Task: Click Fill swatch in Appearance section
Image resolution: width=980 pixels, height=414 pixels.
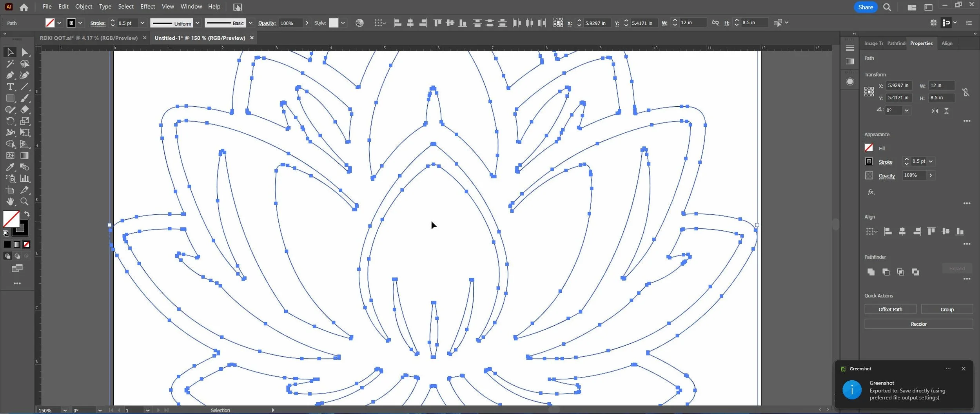Action: pyautogui.click(x=869, y=148)
